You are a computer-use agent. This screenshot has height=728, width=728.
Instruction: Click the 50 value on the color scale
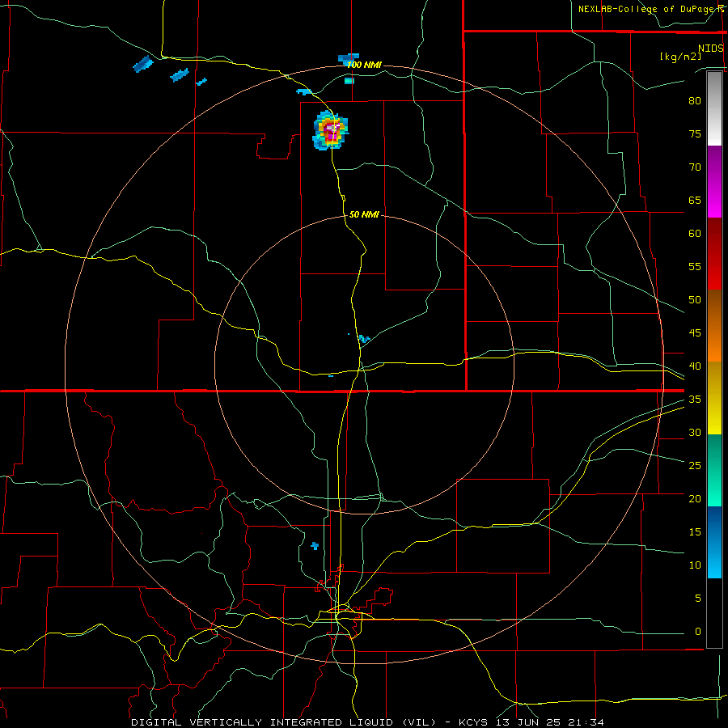coord(695,300)
